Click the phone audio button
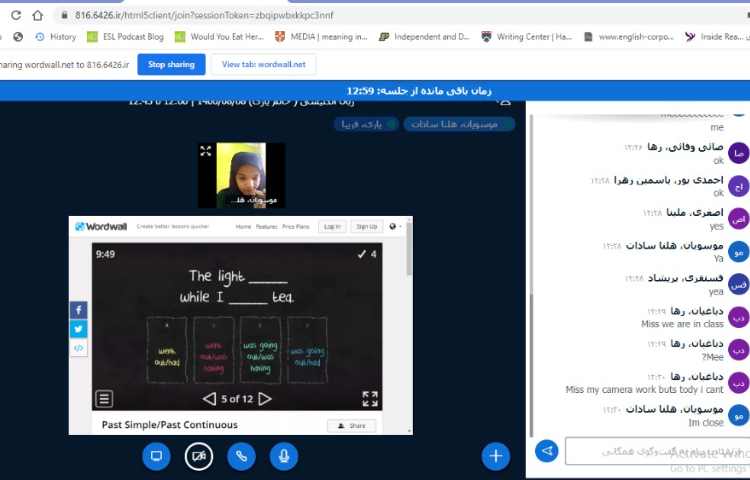 (241, 456)
